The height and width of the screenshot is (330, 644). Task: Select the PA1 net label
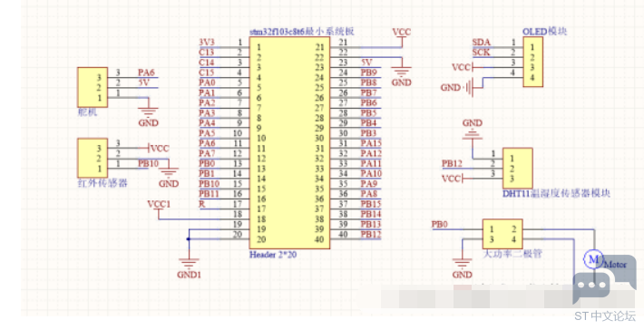point(207,92)
